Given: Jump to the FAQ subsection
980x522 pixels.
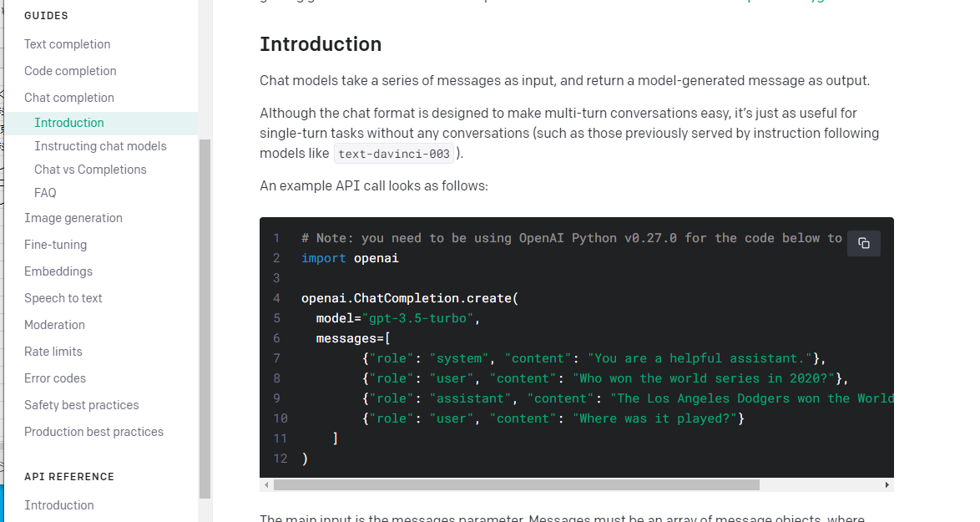Looking at the screenshot, I should (45, 193).
